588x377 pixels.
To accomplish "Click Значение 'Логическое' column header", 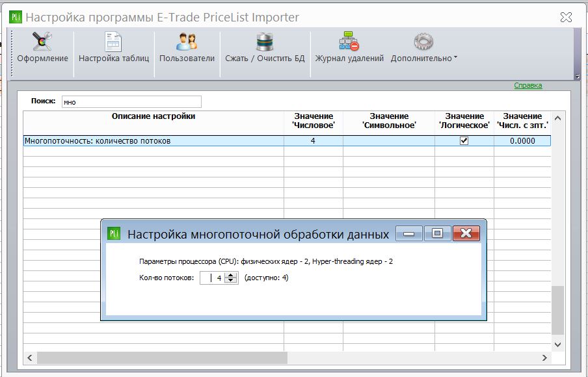I will pyautogui.click(x=464, y=123).
